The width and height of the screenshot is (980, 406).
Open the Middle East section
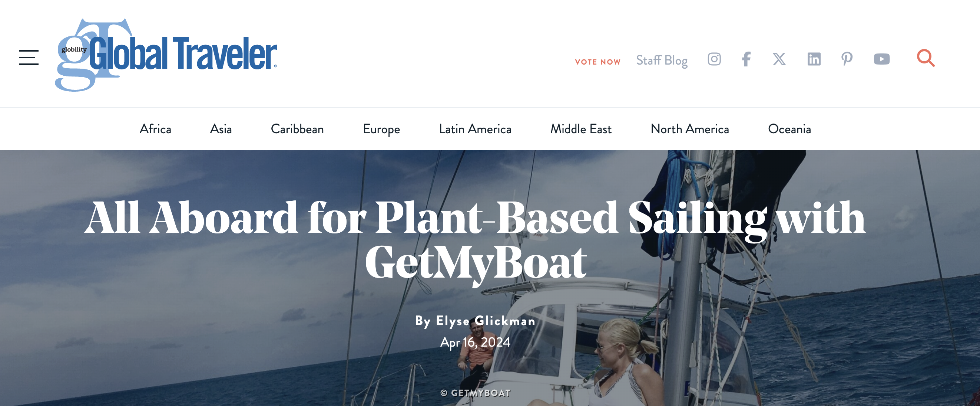click(x=580, y=129)
